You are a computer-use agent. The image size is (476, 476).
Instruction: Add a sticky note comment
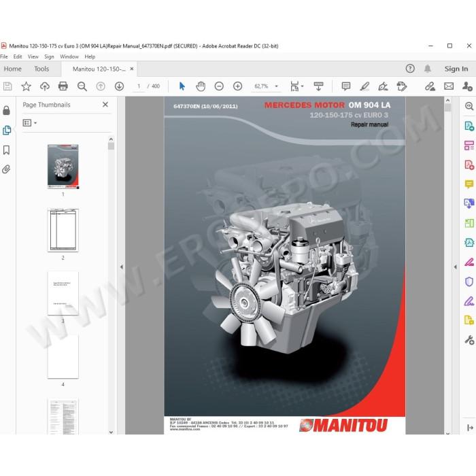pos(345,86)
